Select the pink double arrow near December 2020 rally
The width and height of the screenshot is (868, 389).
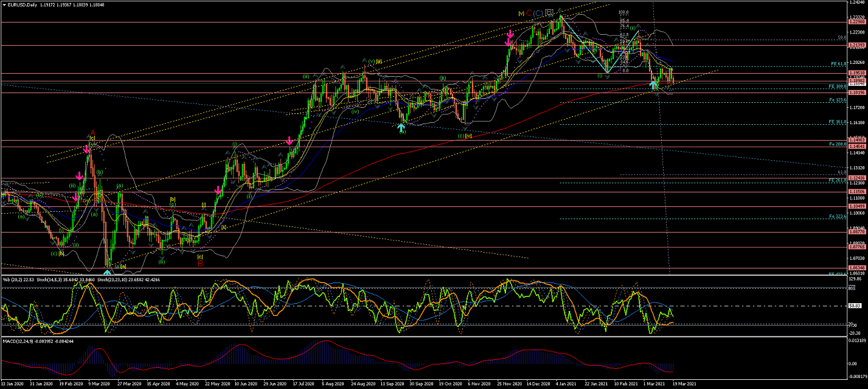click(509, 40)
